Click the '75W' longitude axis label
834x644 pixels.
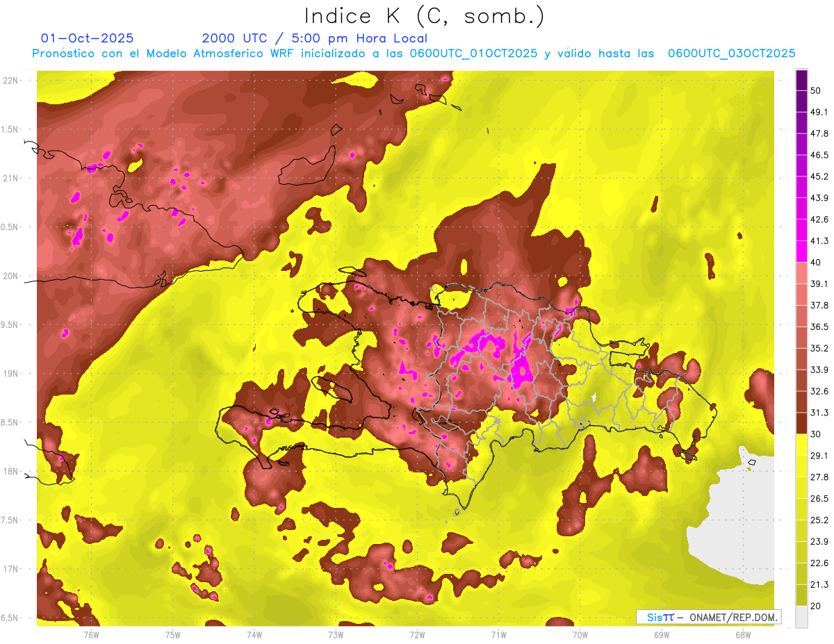pyautogui.click(x=173, y=635)
